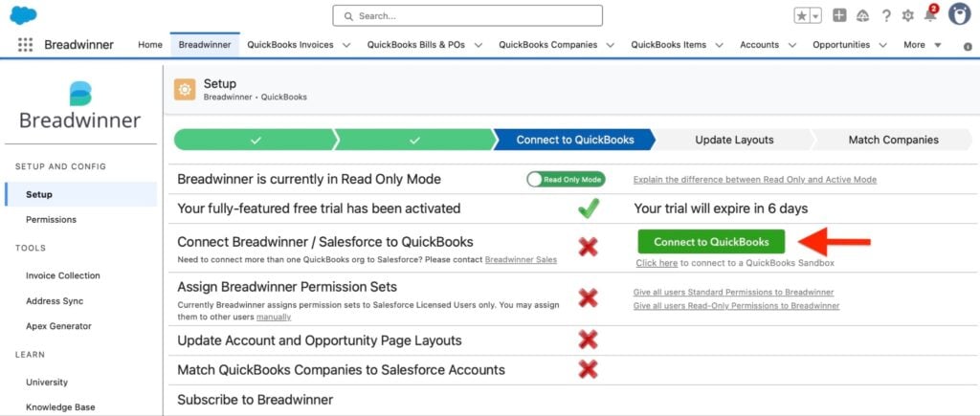Open the App Launcher grid icon

25,45
